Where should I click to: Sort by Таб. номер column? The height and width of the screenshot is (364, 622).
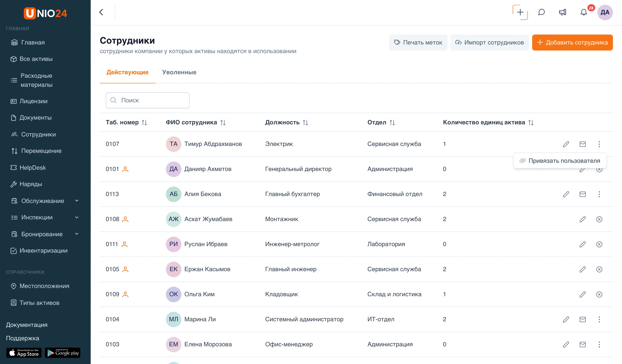[x=144, y=123]
